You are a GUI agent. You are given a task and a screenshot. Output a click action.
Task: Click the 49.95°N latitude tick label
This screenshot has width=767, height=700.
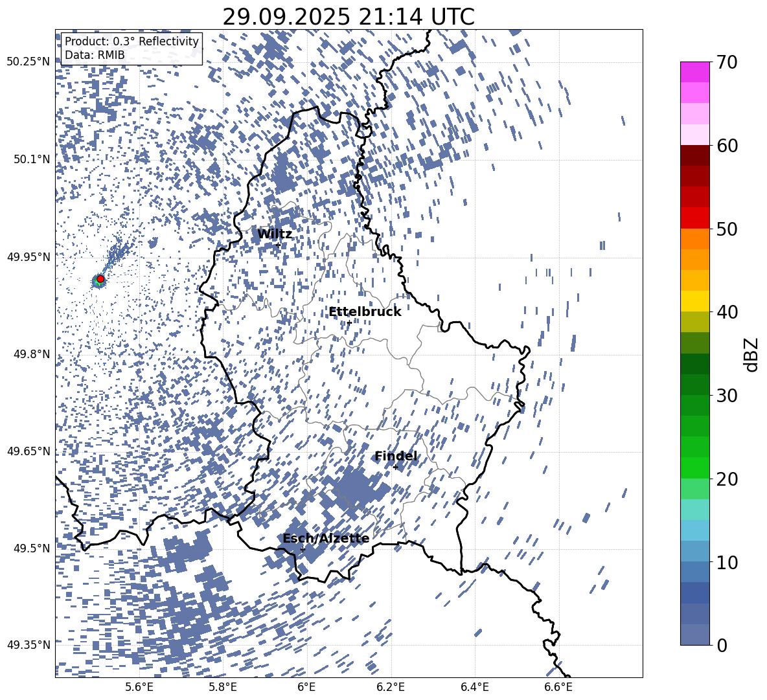tap(29, 257)
